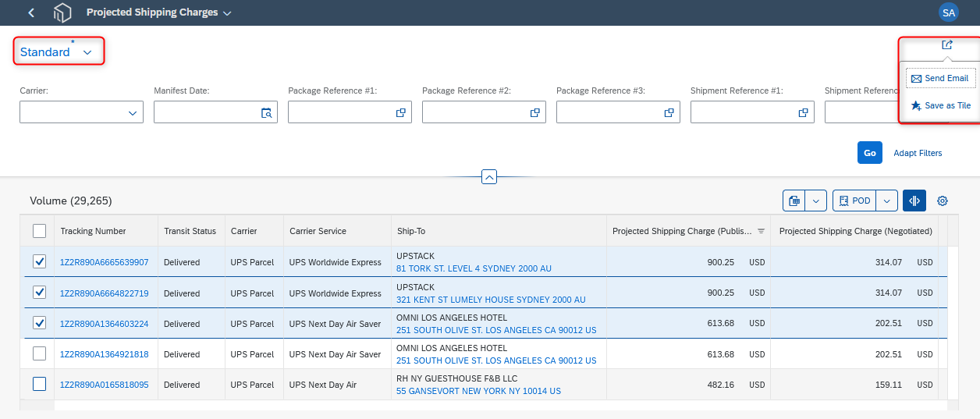This screenshot has height=419, width=980.
Task: Select Save as Tile menu option
Action: tap(940, 105)
